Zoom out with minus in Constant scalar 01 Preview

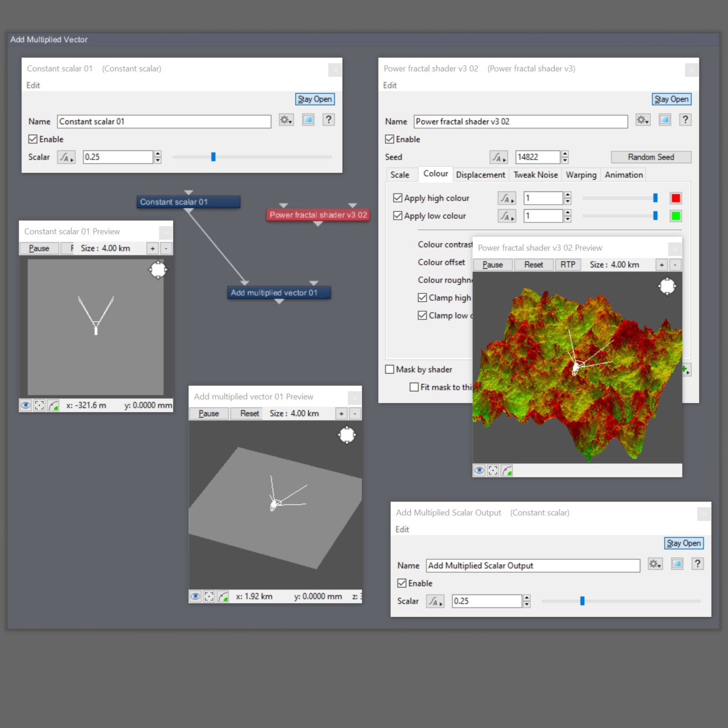coord(166,248)
